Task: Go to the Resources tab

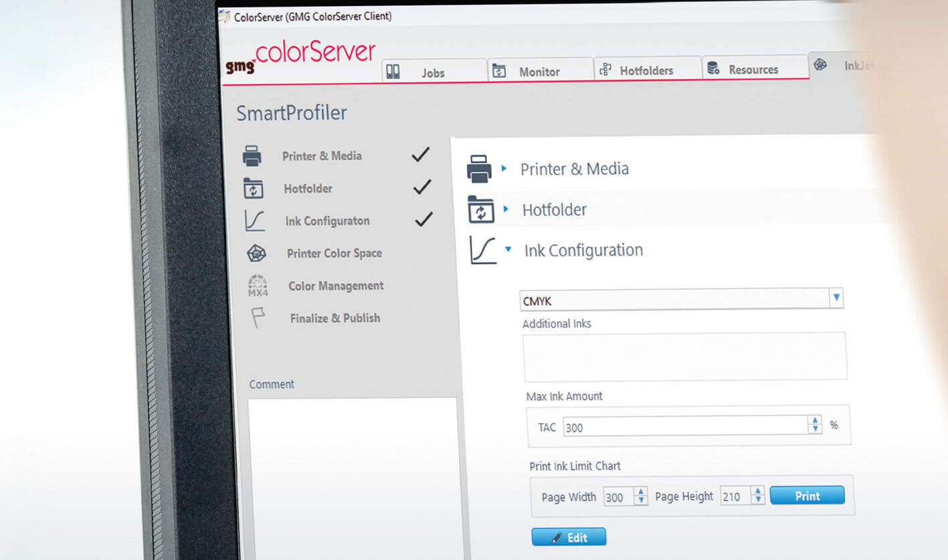Action: [x=755, y=68]
